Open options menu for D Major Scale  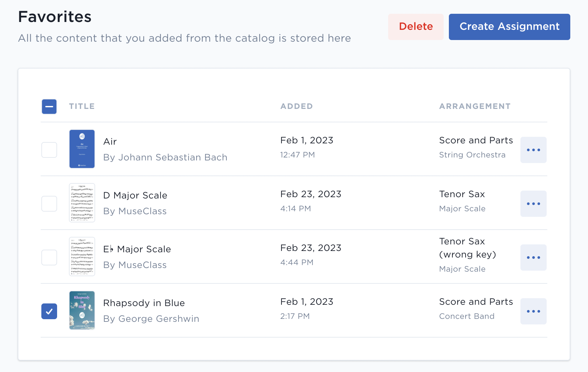(534, 203)
